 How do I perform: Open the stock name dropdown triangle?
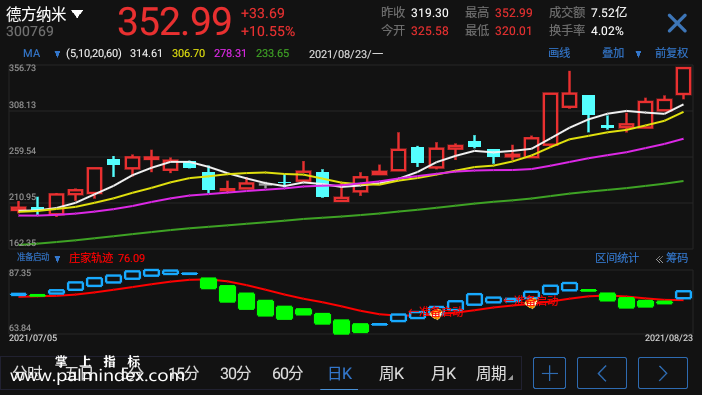(77, 14)
